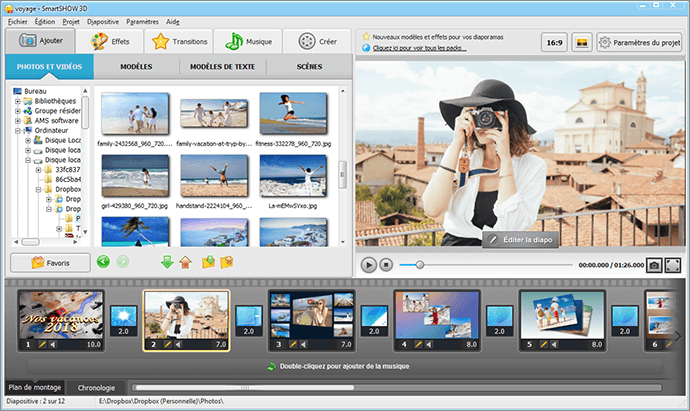Screen dimensions: 690x411
Task: Click the folder icon with red arrow
Action: tap(227, 262)
